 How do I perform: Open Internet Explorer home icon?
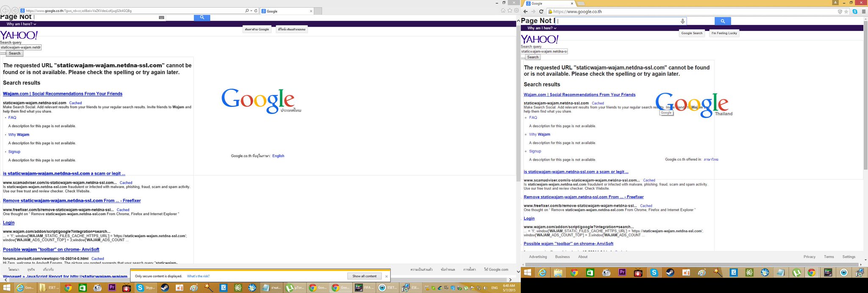(503, 11)
